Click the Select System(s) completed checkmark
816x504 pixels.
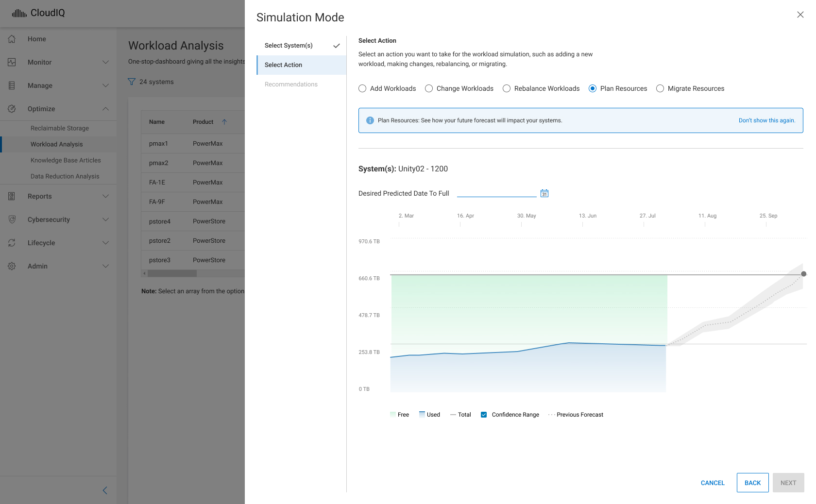(337, 46)
